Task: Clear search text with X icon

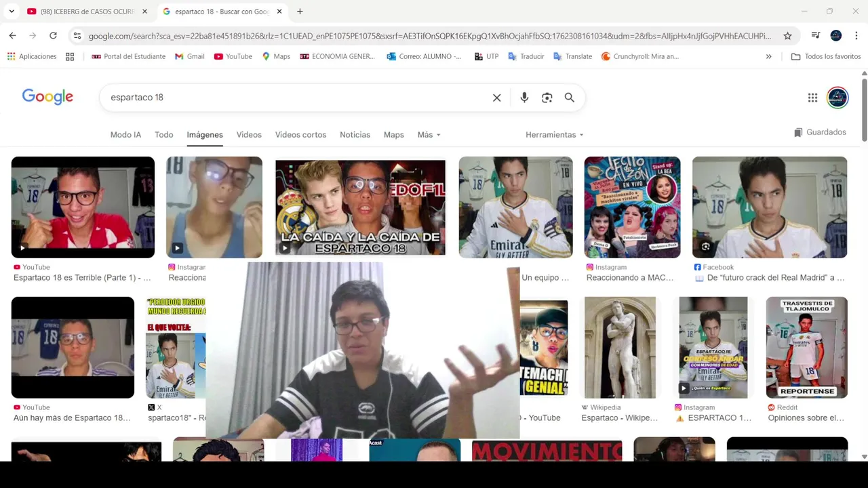Action: 496,98
